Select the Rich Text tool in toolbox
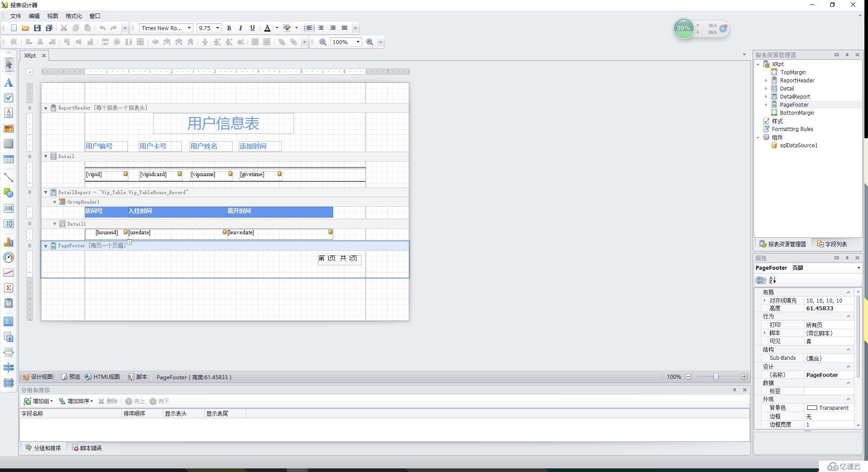The height and width of the screenshot is (472, 868). [x=9, y=113]
